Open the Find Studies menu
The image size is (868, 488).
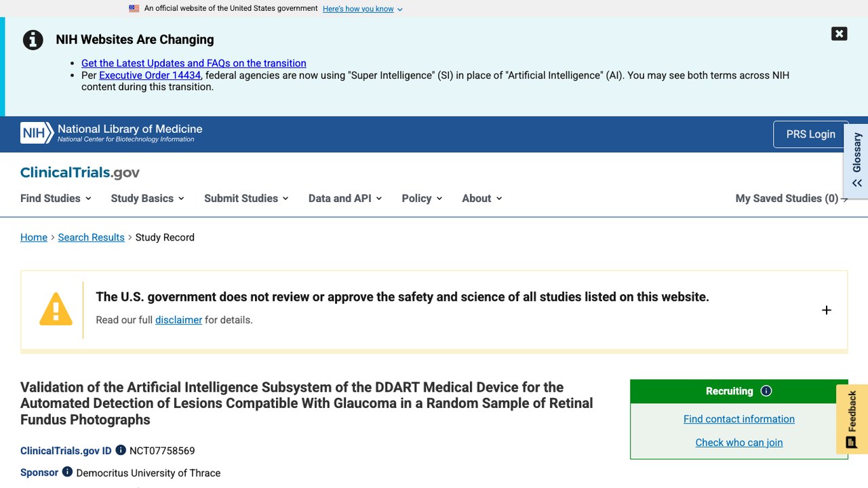56,198
